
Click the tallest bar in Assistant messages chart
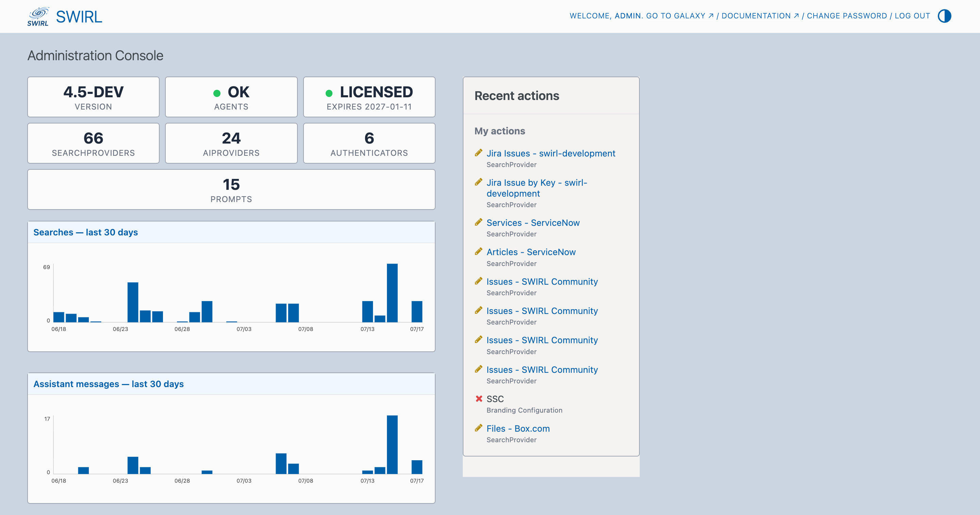coord(392,445)
